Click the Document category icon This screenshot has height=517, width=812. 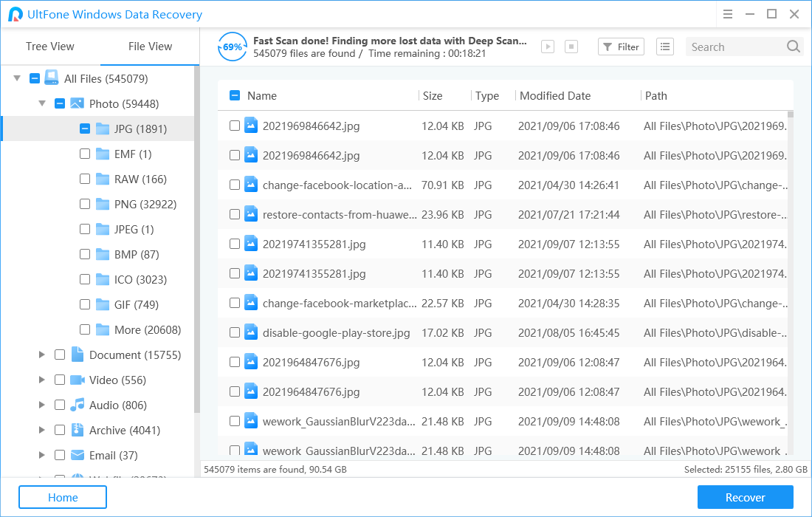78,355
